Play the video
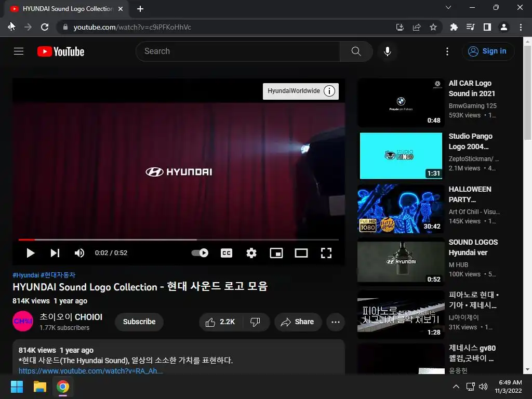 pos(31,253)
